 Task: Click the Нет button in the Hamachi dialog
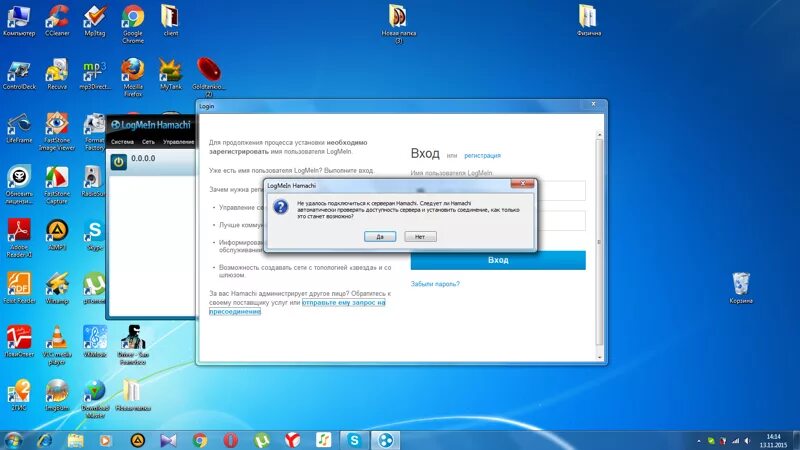(x=420, y=237)
